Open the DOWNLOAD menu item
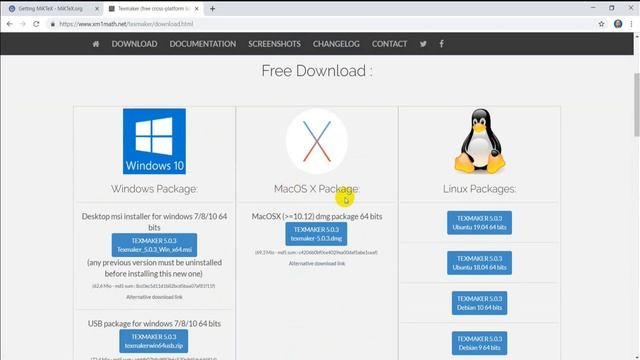 coord(134,44)
